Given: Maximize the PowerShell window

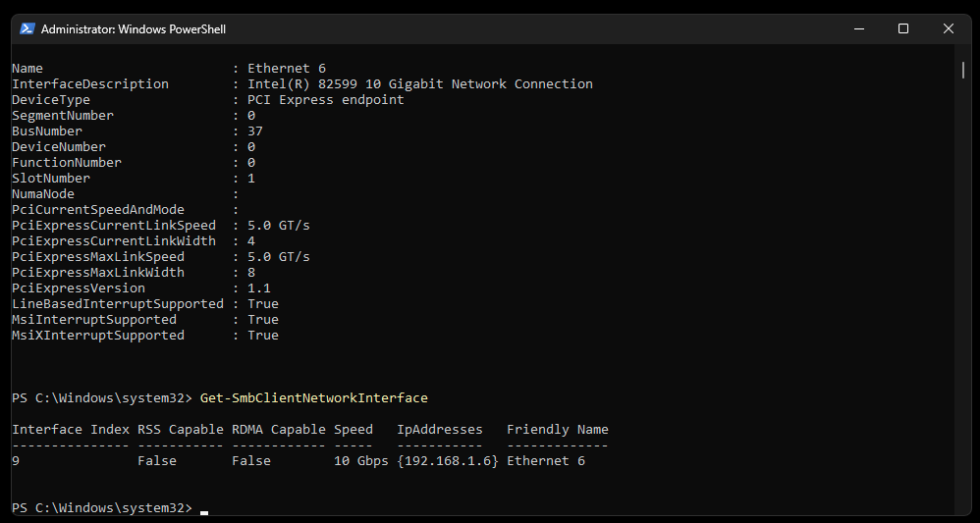Looking at the screenshot, I should (x=903, y=28).
